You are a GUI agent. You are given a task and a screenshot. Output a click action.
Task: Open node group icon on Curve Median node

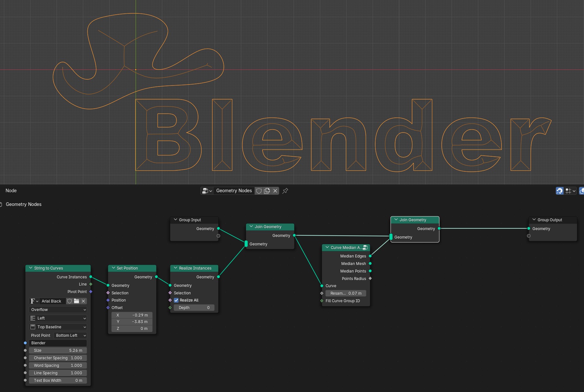[365, 247]
